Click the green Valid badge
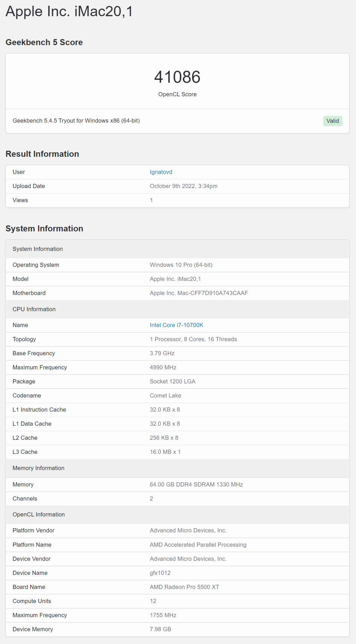The width and height of the screenshot is (356, 644). (333, 121)
